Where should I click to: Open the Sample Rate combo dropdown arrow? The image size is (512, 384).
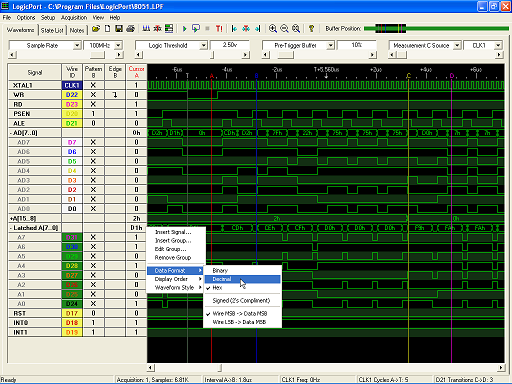(77, 45)
